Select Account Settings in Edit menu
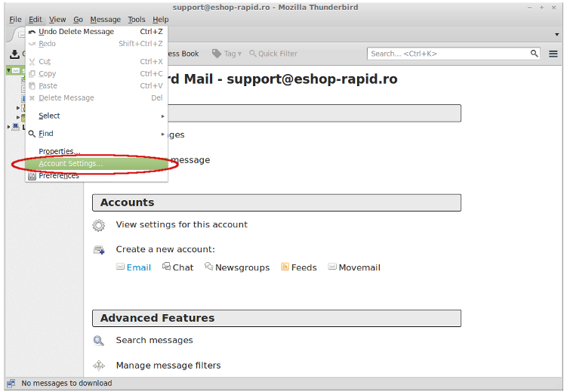Screen dimensions: 567x392 [96, 163]
